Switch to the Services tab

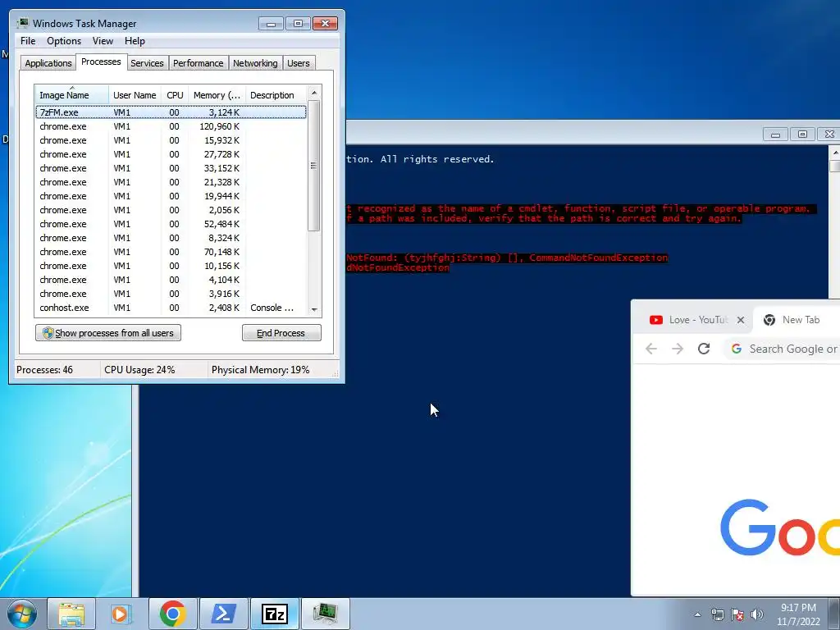point(147,63)
